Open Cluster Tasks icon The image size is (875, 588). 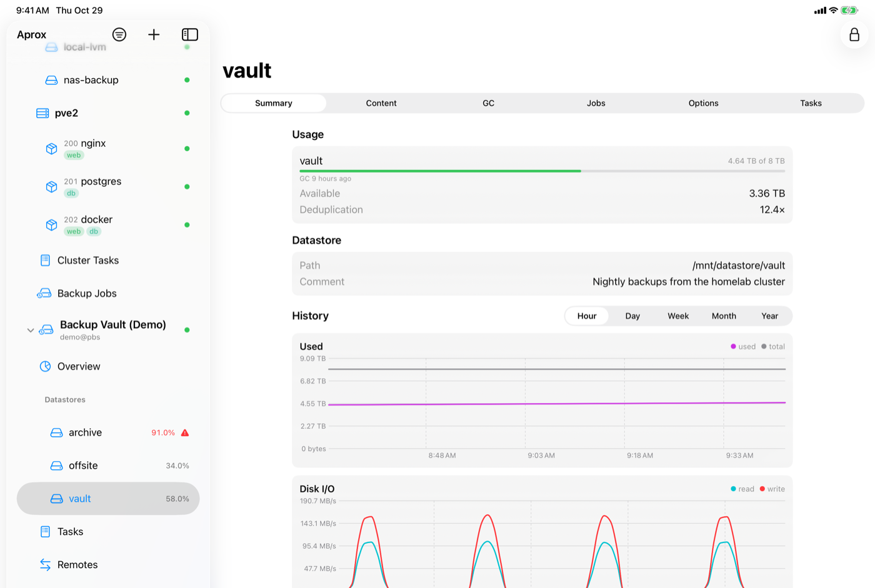pos(45,261)
